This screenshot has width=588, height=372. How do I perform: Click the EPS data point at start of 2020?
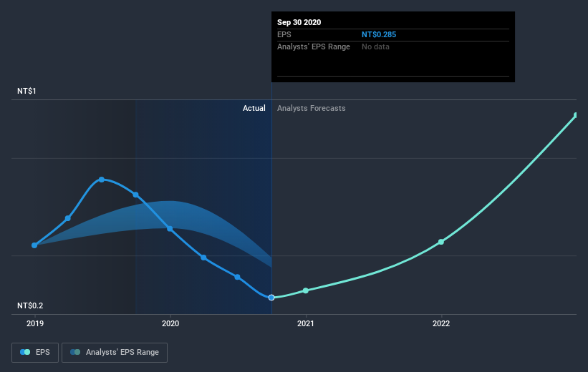click(x=170, y=228)
